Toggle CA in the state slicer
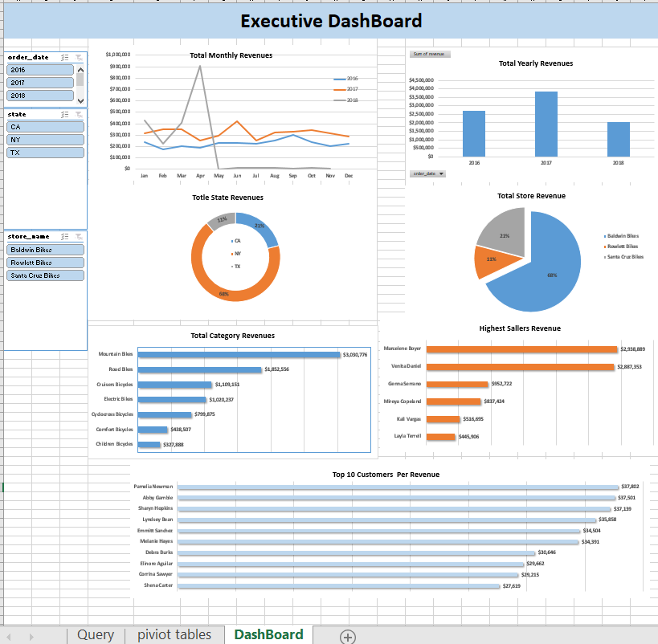This screenshot has width=658, height=644. [x=46, y=126]
